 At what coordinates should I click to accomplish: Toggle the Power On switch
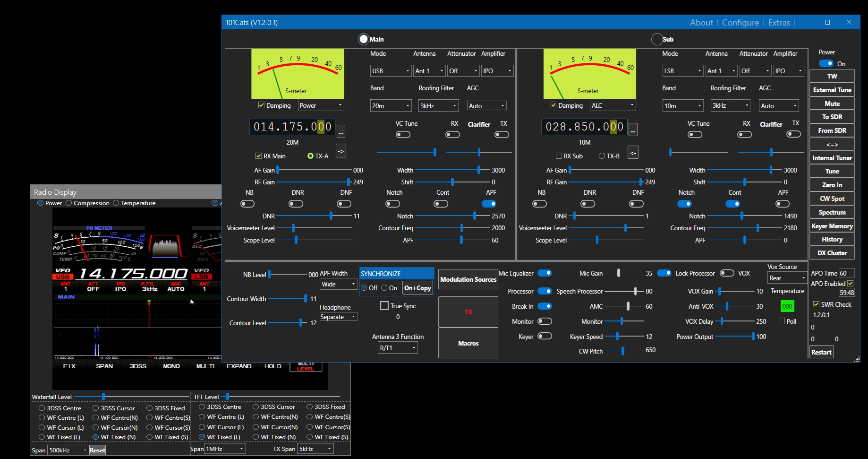826,63
